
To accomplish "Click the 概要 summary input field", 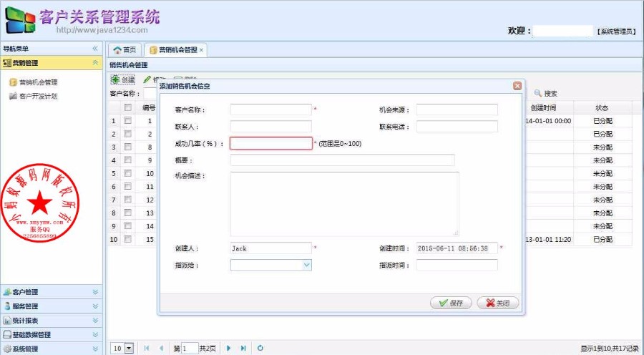I will pos(343,160).
